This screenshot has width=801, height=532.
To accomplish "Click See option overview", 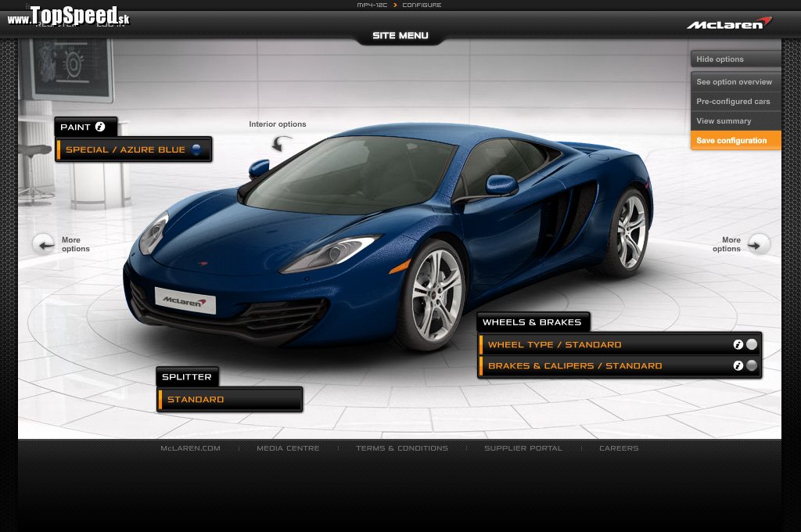I will [735, 82].
